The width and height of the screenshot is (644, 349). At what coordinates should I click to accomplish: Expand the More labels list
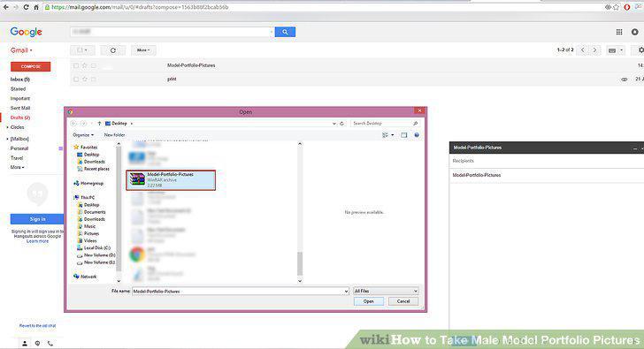(18, 167)
